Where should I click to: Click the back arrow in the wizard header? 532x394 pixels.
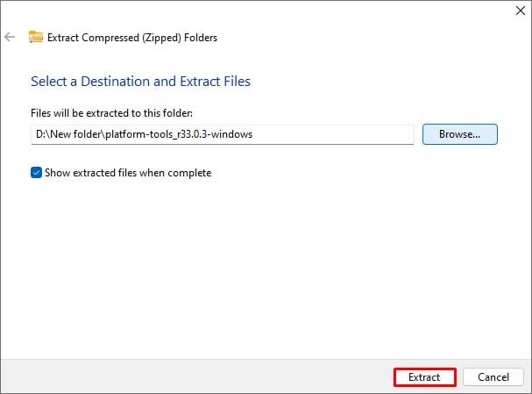[10, 37]
